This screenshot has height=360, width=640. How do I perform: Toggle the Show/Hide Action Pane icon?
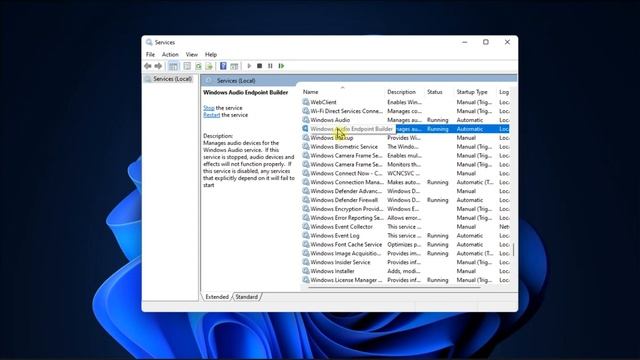(234, 66)
